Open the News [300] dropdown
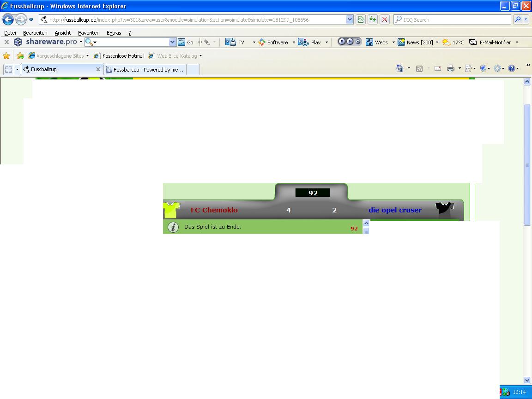The image size is (532, 399). tap(437, 42)
